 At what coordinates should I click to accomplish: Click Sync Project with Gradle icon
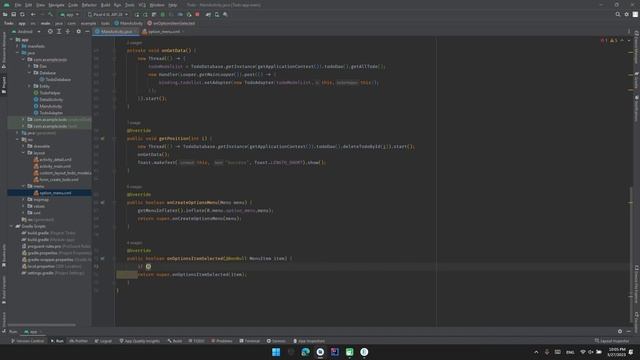click(208, 14)
